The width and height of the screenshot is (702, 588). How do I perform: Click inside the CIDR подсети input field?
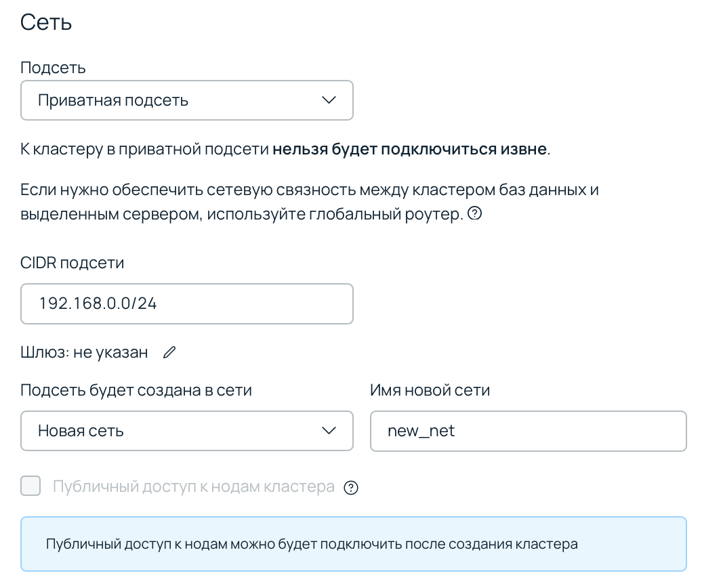point(187,303)
